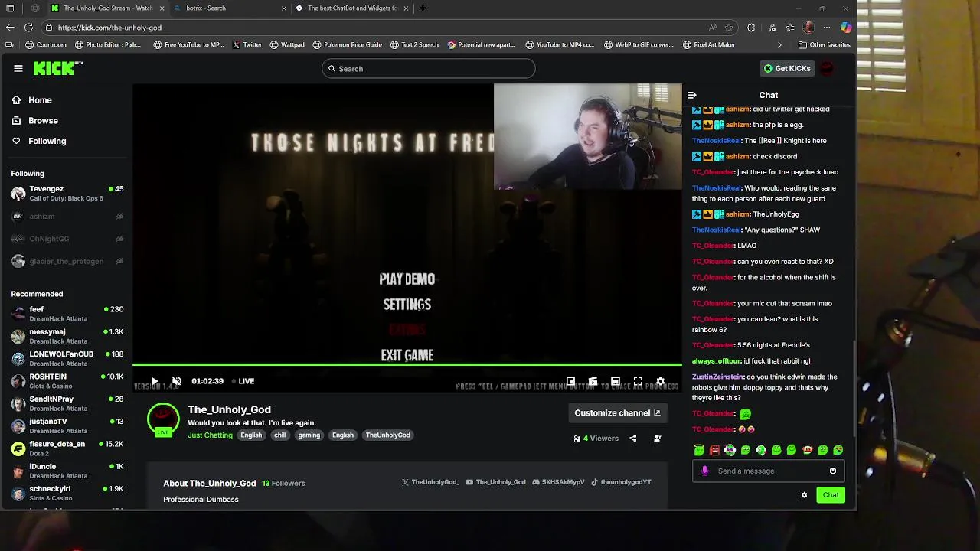This screenshot has width=980, height=551.
Task: Open the Pokemon Price Guide bookmark
Action: [x=347, y=45]
